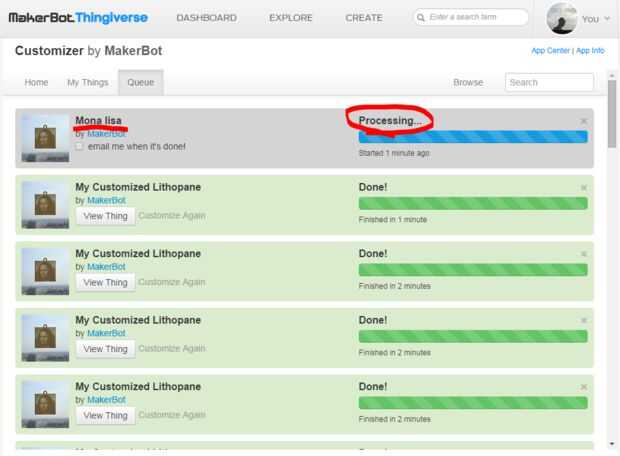The height and width of the screenshot is (456, 620).
Task: Open the EXPLORE menu
Action: 291,18
